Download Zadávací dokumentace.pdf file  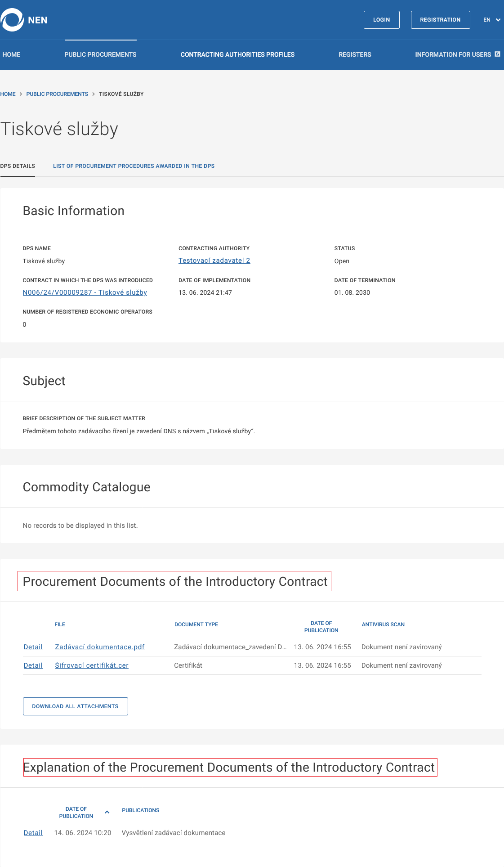pyautogui.click(x=99, y=647)
